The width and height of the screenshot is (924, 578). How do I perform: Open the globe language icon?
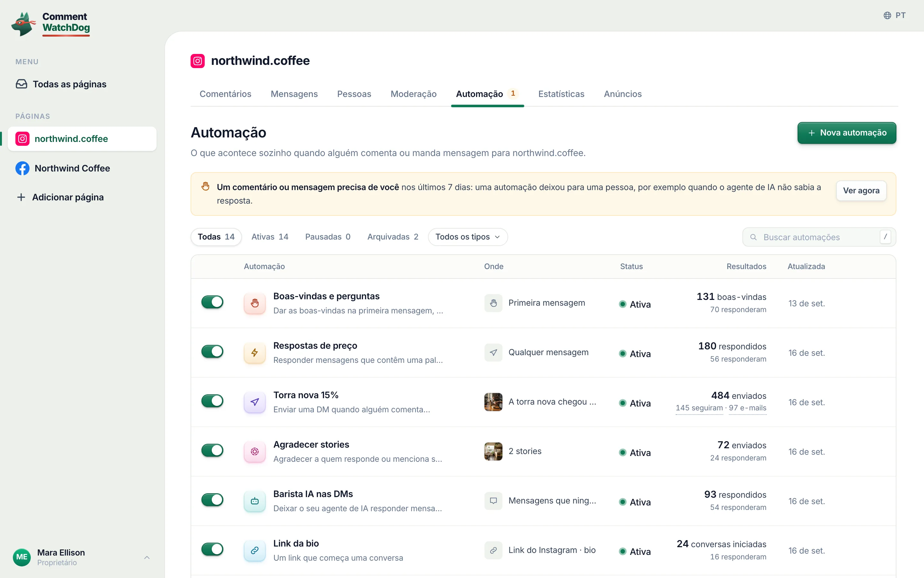(887, 15)
